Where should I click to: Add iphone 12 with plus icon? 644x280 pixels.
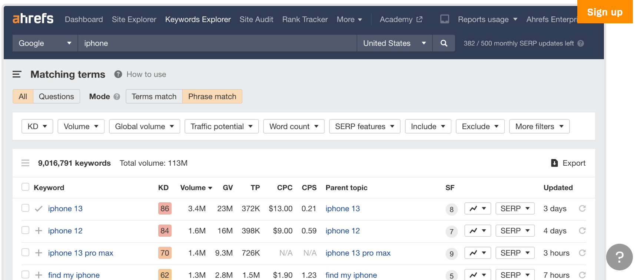click(39, 231)
